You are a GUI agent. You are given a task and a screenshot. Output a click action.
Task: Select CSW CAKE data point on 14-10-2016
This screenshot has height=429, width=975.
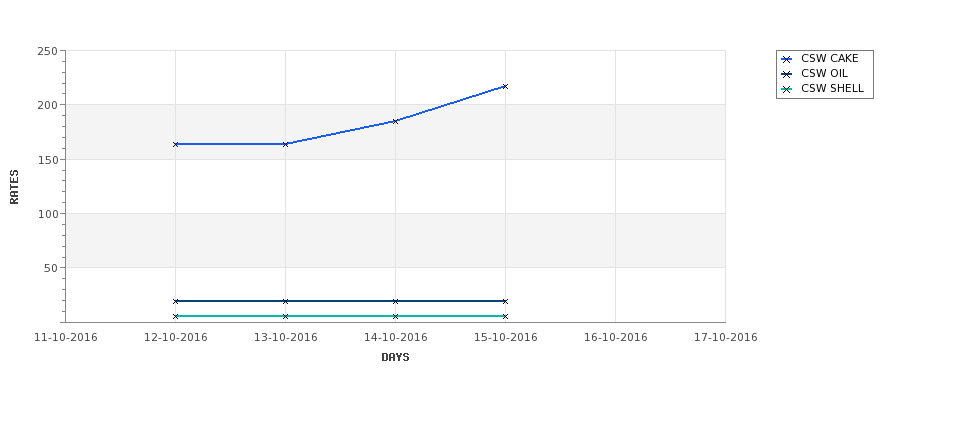coord(395,121)
